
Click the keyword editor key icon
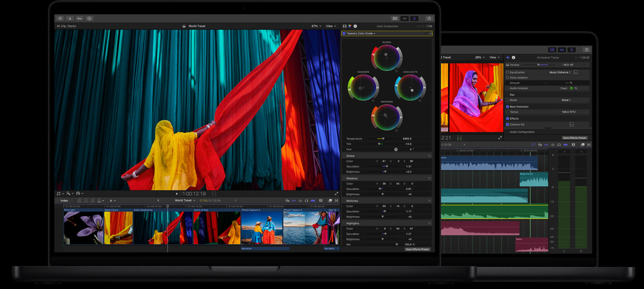[x=79, y=19]
